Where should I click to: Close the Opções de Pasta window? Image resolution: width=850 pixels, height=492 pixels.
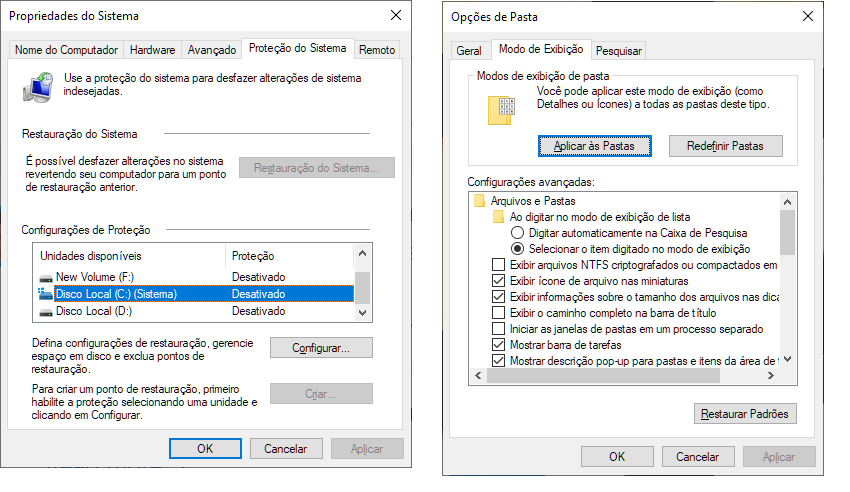[x=808, y=16]
